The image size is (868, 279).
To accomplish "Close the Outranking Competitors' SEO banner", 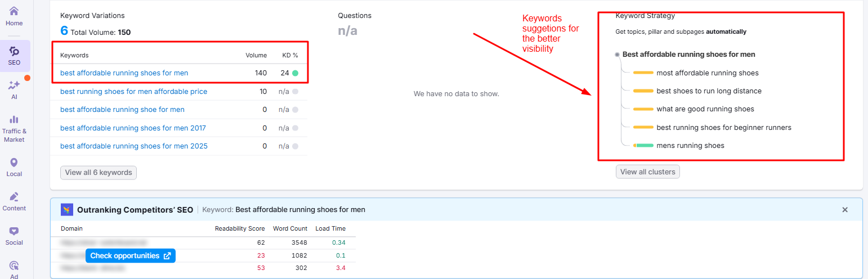I will click(844, 210).
